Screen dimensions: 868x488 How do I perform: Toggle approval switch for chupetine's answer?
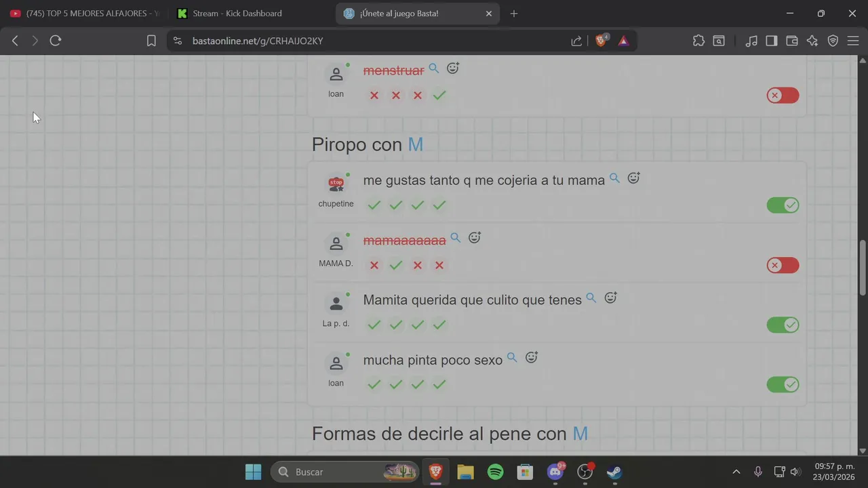(783, 205)
